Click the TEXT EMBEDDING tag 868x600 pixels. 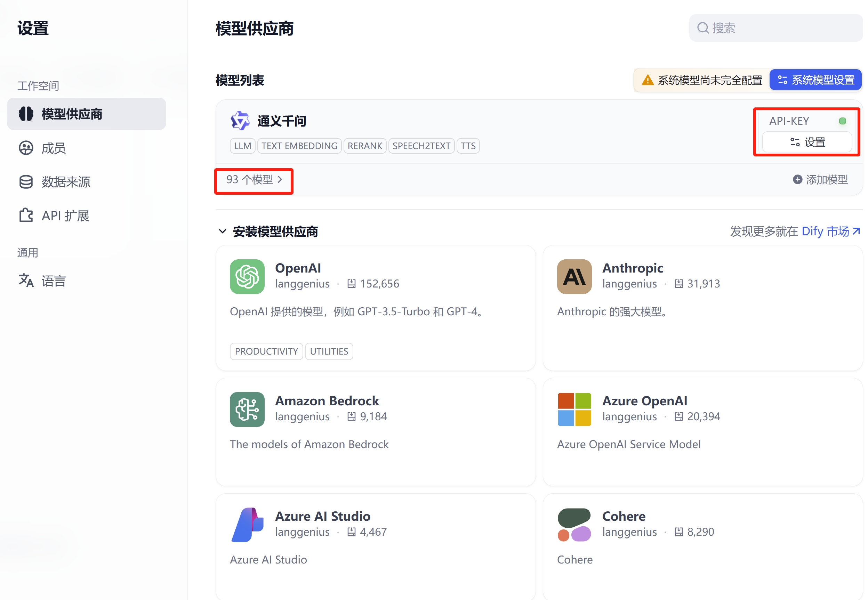coord(299,146)
